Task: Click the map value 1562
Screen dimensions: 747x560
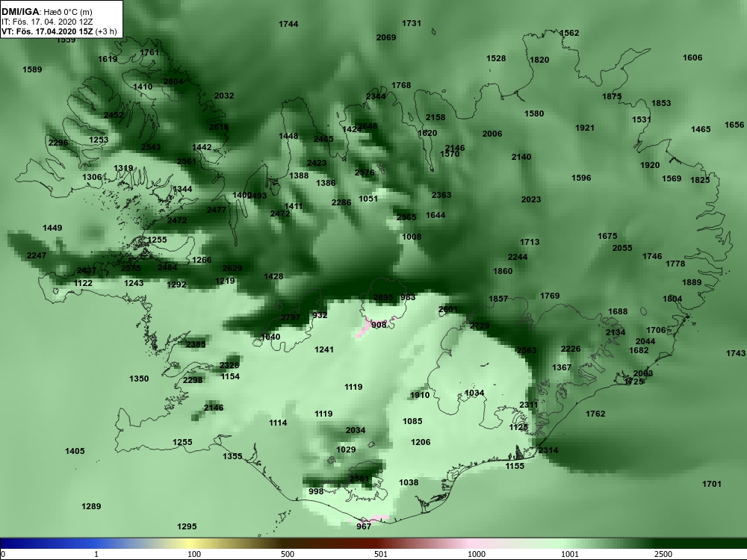Action: click(568, 33)
